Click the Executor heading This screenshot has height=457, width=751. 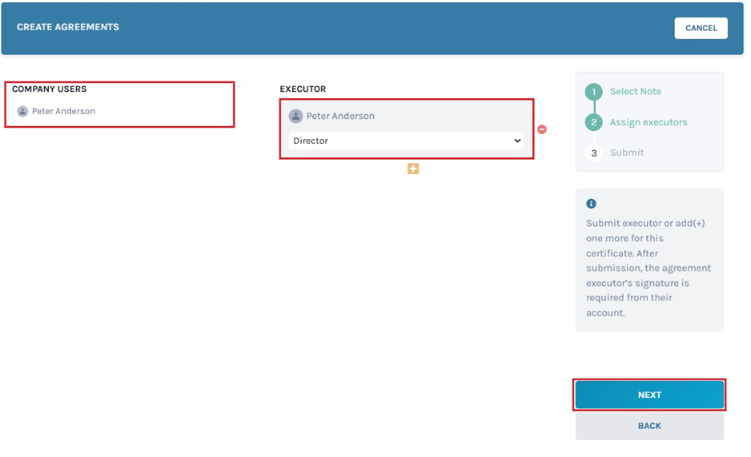(x=303, y=89)
